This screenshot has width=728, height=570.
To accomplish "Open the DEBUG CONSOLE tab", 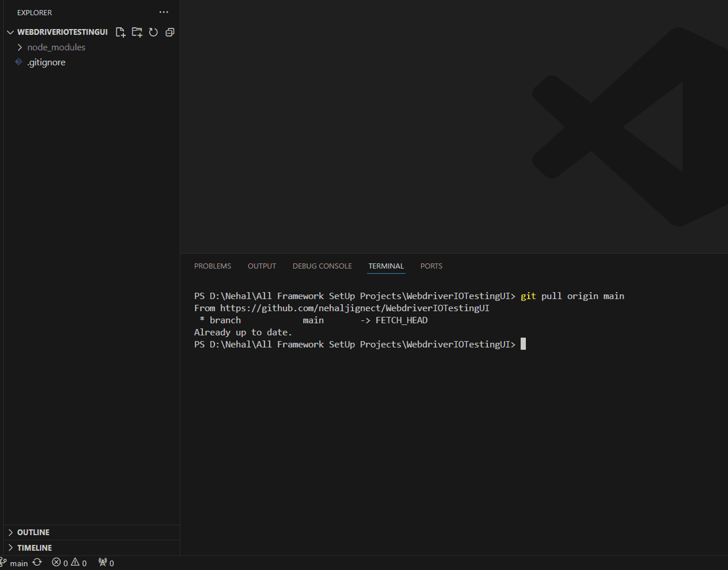I will point(322,266).
